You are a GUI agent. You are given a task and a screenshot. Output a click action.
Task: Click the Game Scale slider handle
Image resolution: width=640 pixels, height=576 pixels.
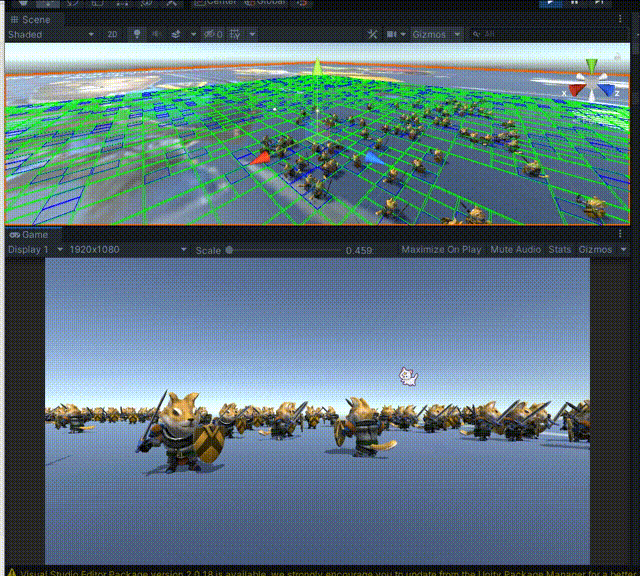point(229,250)
